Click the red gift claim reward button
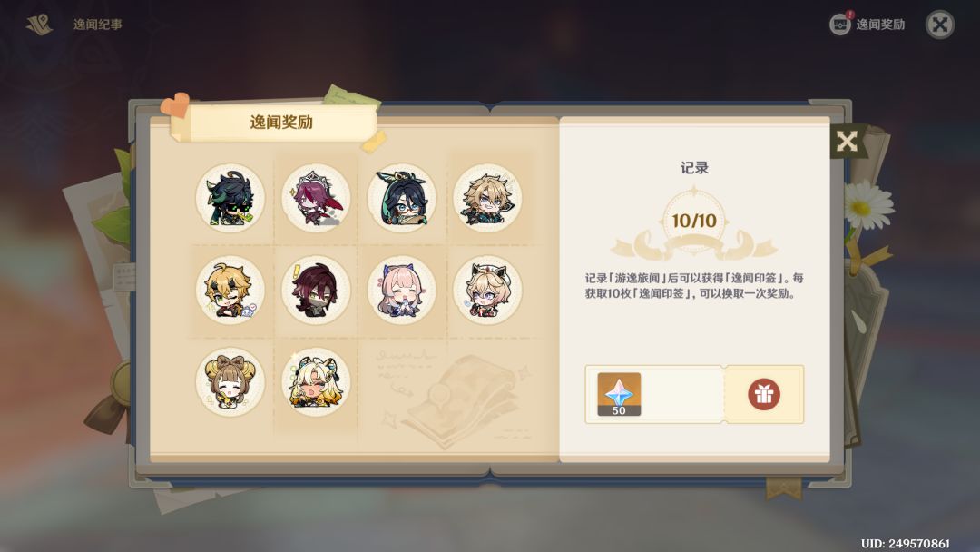This screenshot has width=980, height=552. click(764, 394)
